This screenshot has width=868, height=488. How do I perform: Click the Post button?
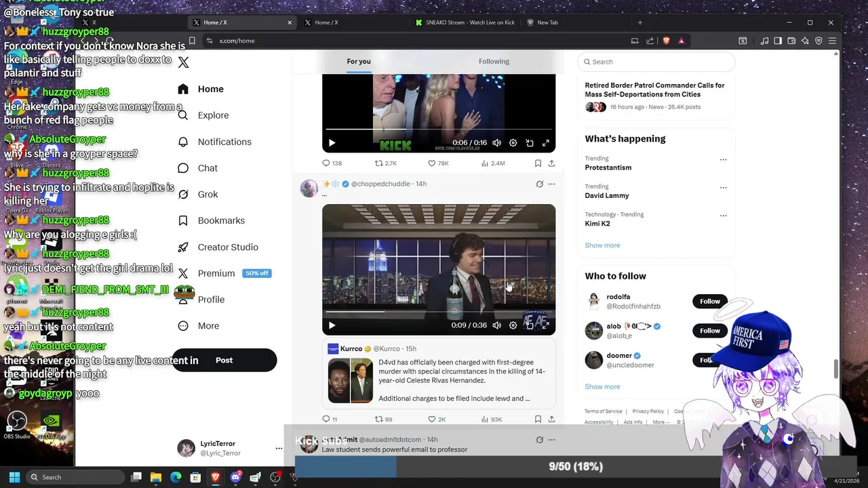(x=224, y=360)
